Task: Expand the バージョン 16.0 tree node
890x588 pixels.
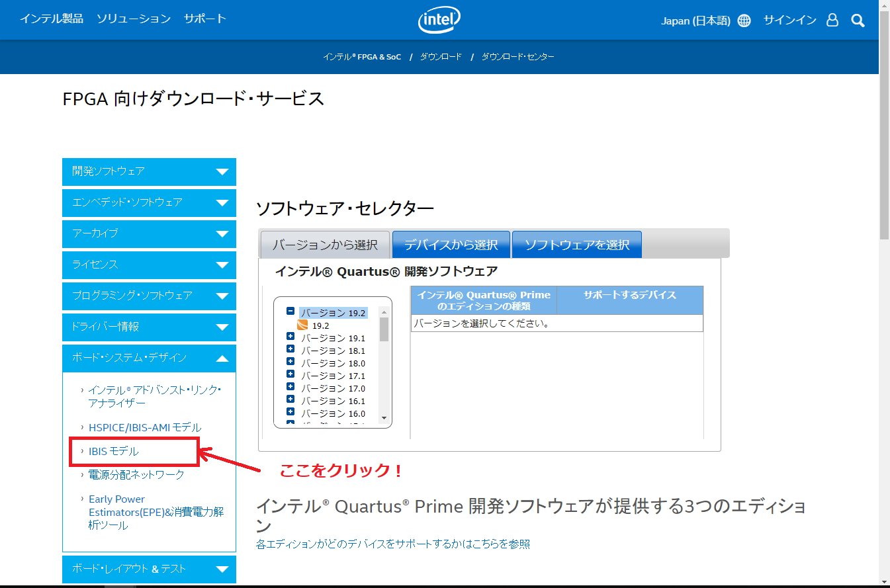Action: point(290,412)
